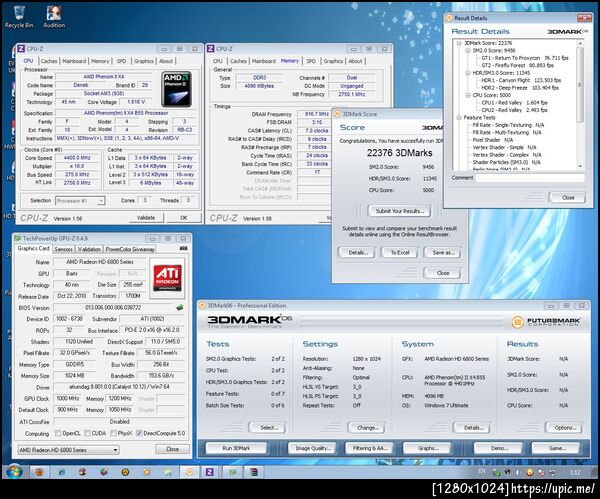Open the Audition desktop shortcut
The image size is (600, 499).
pyautogui.click(x=54, y=17)
